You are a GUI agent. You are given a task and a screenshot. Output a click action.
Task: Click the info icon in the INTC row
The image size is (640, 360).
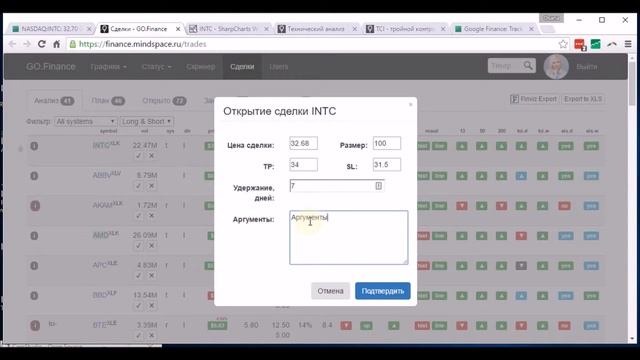tap(34, 146)
